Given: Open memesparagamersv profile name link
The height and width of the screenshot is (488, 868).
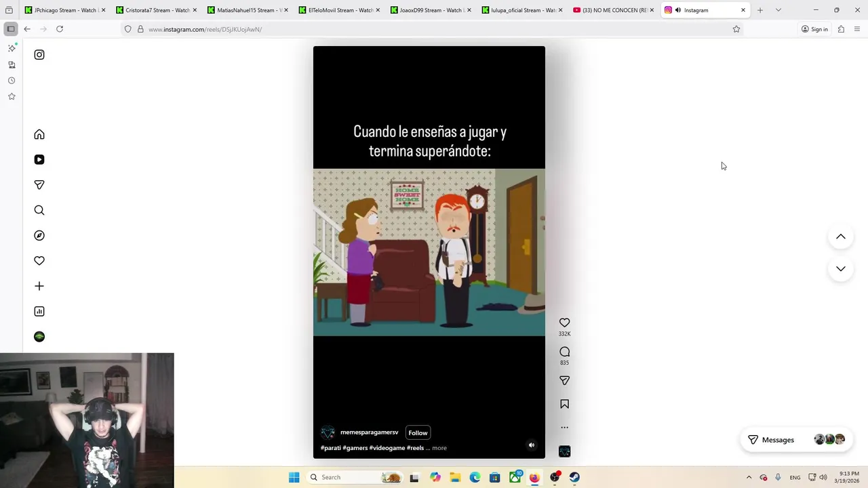Looking at the screenshot, I should (369, 432).
